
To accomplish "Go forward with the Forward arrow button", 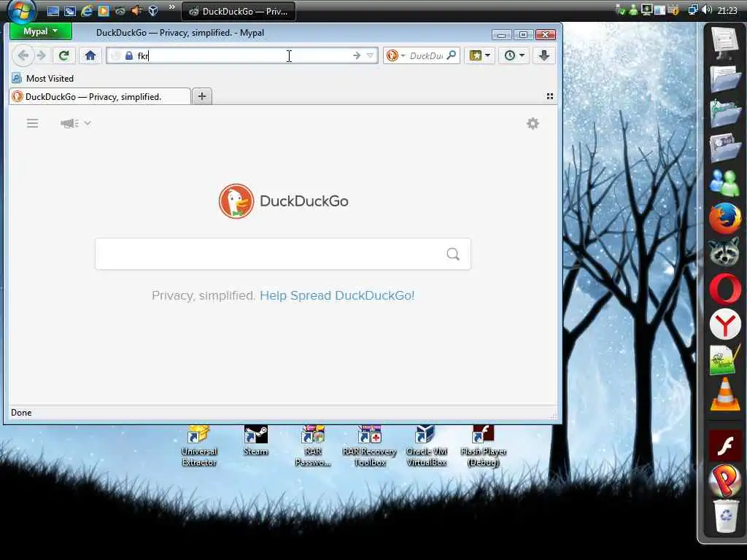I will tap(42, 55).
